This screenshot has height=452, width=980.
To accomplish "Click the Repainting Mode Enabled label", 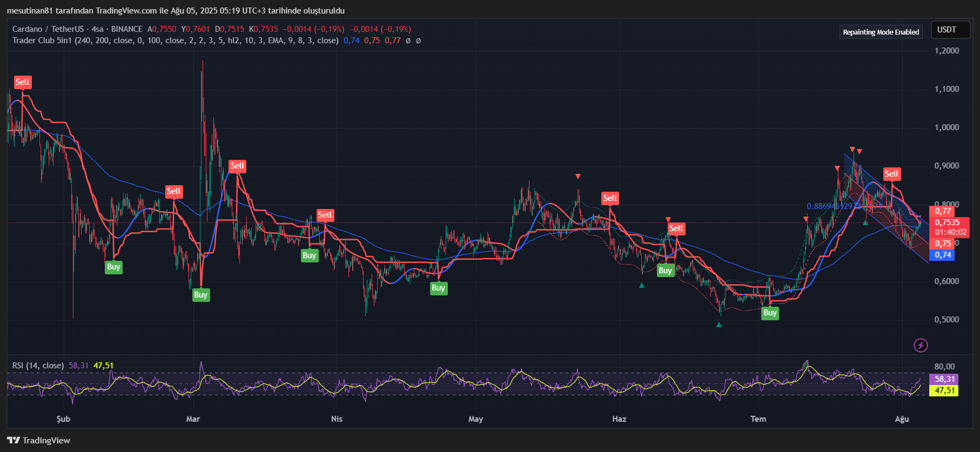I will [881, 32].
